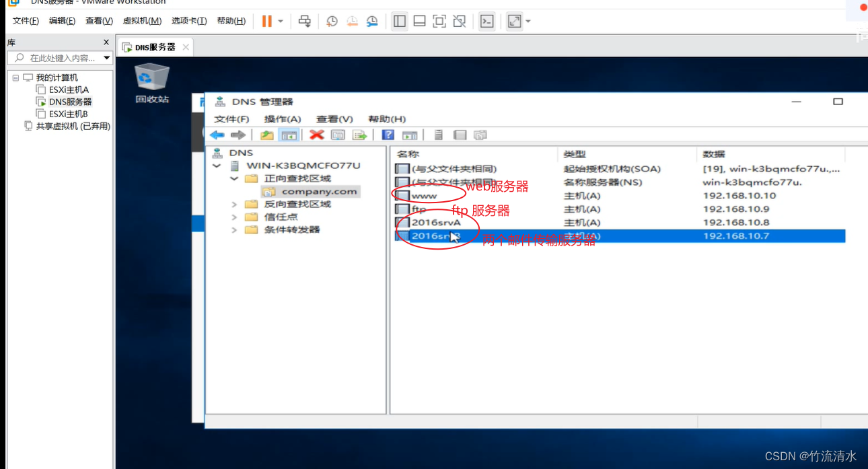
Task: Select DNS服务器 in the library tree
Action: click(70, 102)
